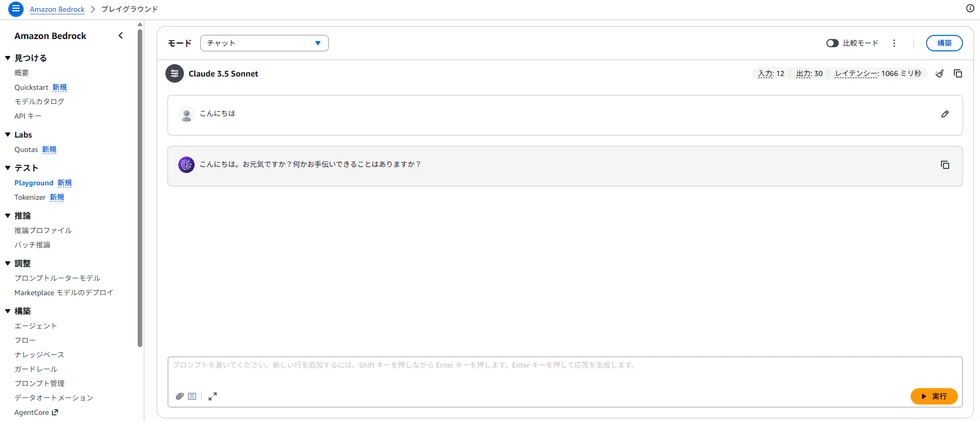Open Marketplace モデルのデプロイ
This screenshot has height=421, width=980.
[x=64, y=293]
